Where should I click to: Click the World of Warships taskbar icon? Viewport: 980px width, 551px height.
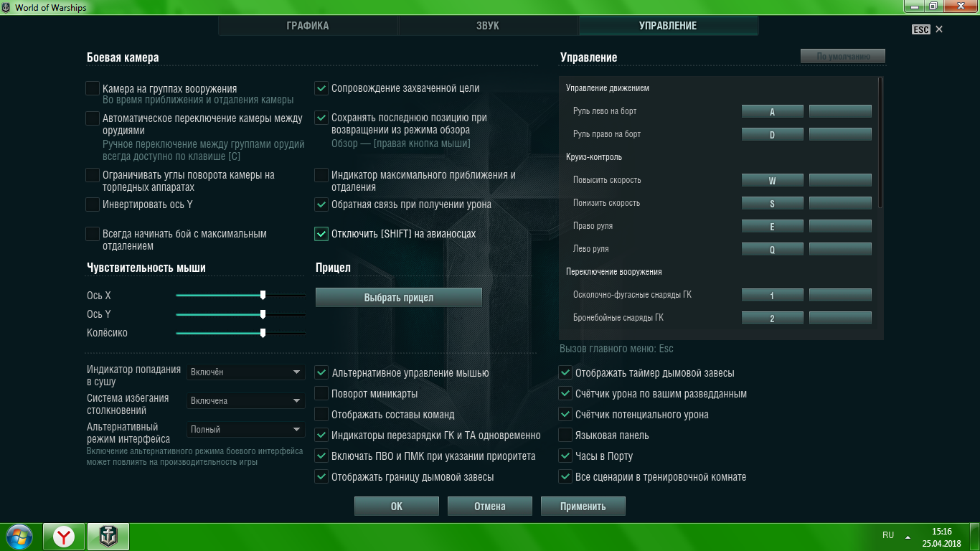pos(108,537)
